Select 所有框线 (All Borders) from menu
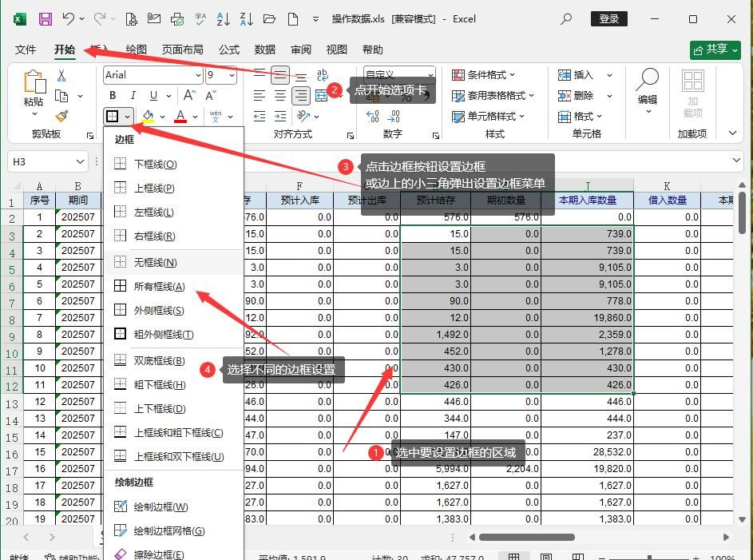The width and height of the screenshot is (753, 560). click(158, 287)
